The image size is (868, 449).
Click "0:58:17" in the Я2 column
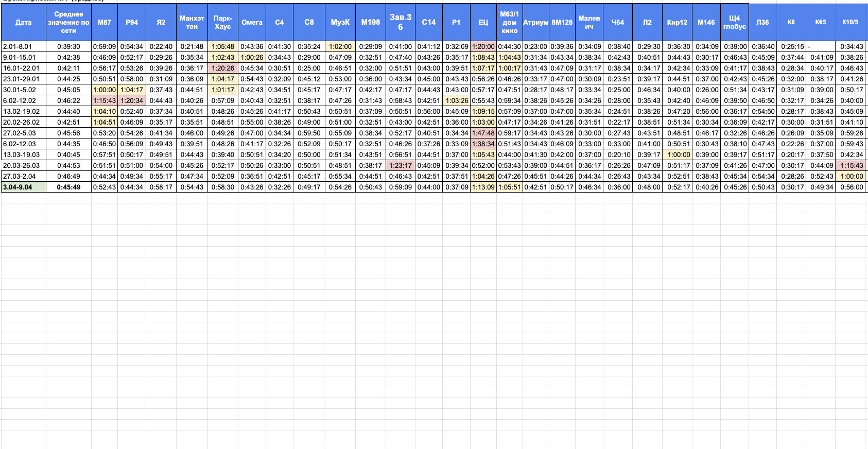pos(161,187)
